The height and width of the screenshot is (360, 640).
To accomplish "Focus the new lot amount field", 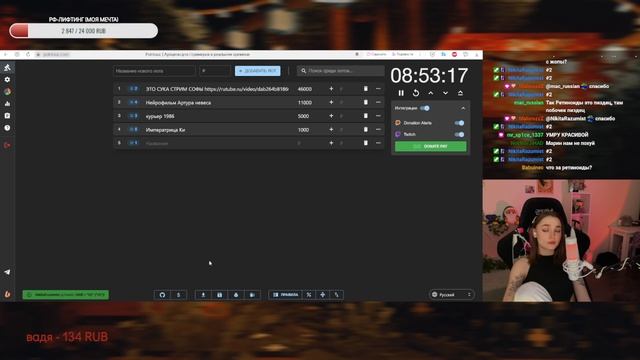I will pos(215,71).
